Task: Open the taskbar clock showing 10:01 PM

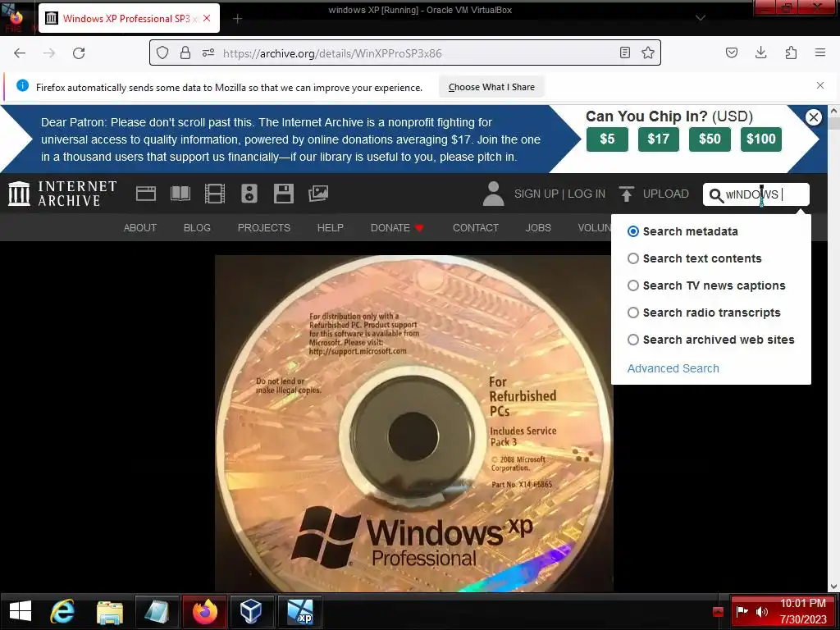Action: [803, 611]
